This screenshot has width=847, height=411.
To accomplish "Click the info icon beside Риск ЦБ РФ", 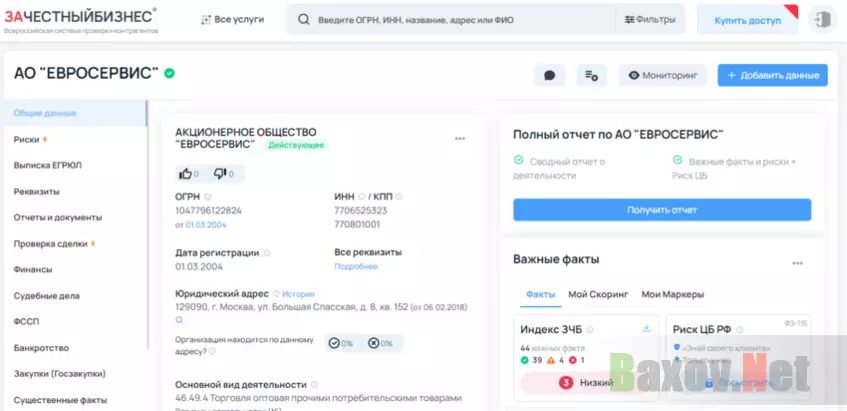I will pos(740,329).
